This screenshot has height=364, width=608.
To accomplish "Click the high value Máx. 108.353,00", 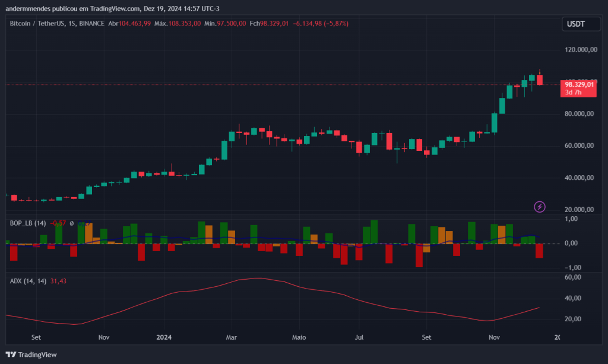I will [x=178, y=24].
